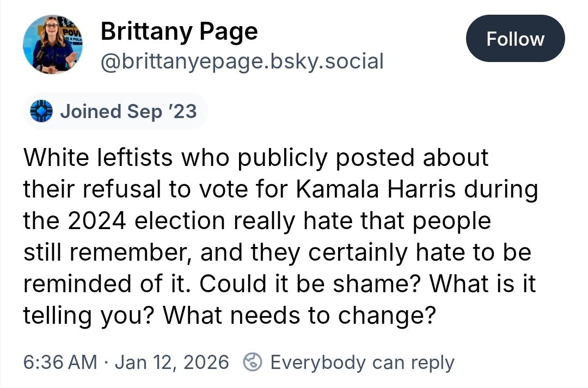The width and height of the screenshot is (588, 388).
Task: Click the globe reply-settings icon
Action: coord(253,362)
